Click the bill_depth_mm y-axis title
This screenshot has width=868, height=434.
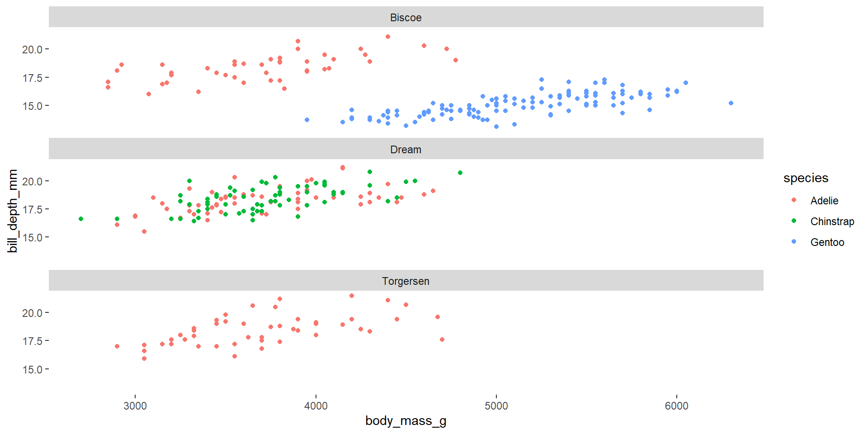(13, 211)
